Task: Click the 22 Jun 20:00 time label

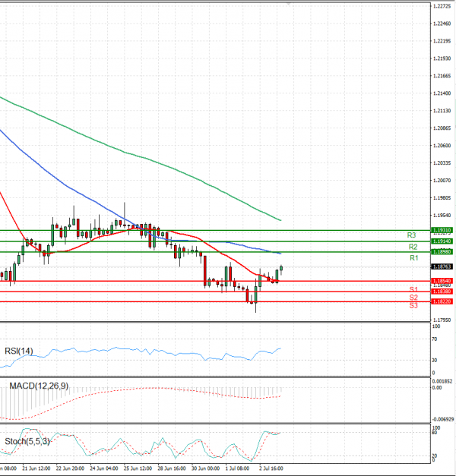Action: tap(70, 468)
